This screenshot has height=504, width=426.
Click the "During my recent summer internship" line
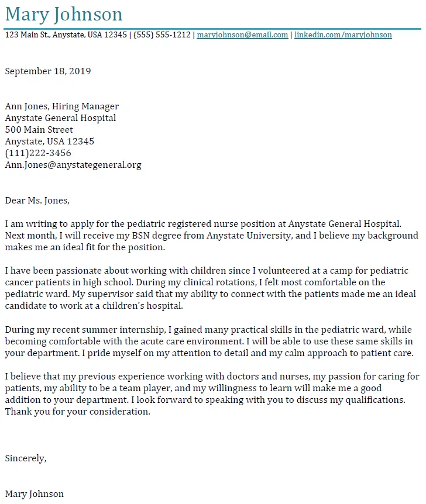click(88, 330)
